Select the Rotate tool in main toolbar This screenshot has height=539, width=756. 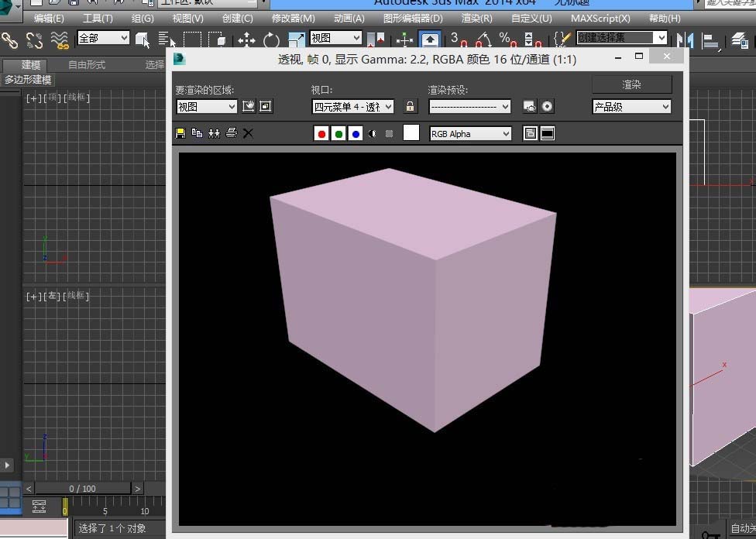[x=271, y=39]
